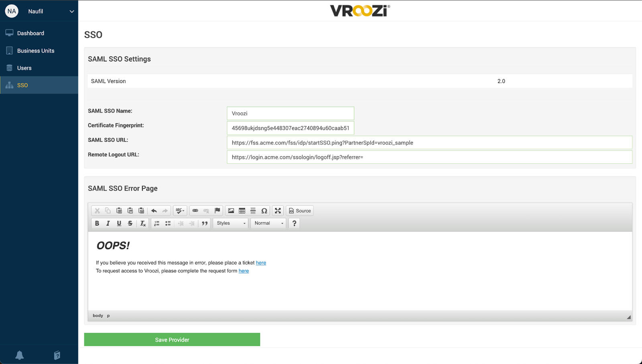
Task: Undo the last editor change
Action: click(154, 211)
